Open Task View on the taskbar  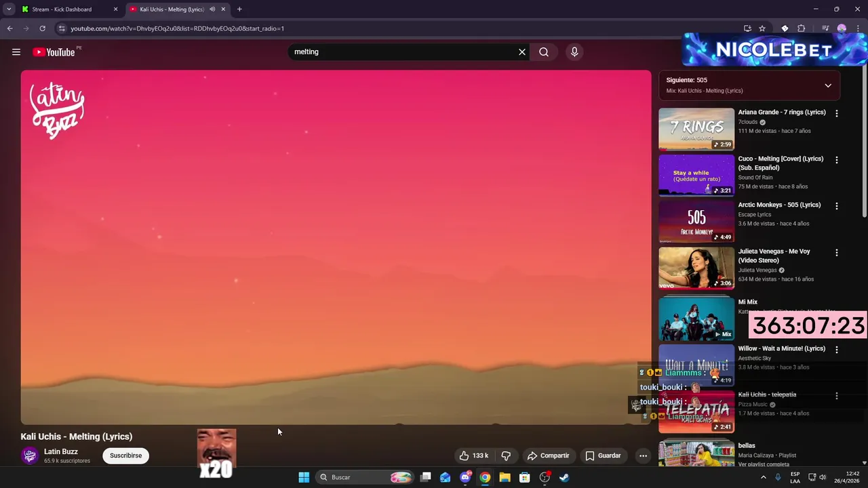426,477
